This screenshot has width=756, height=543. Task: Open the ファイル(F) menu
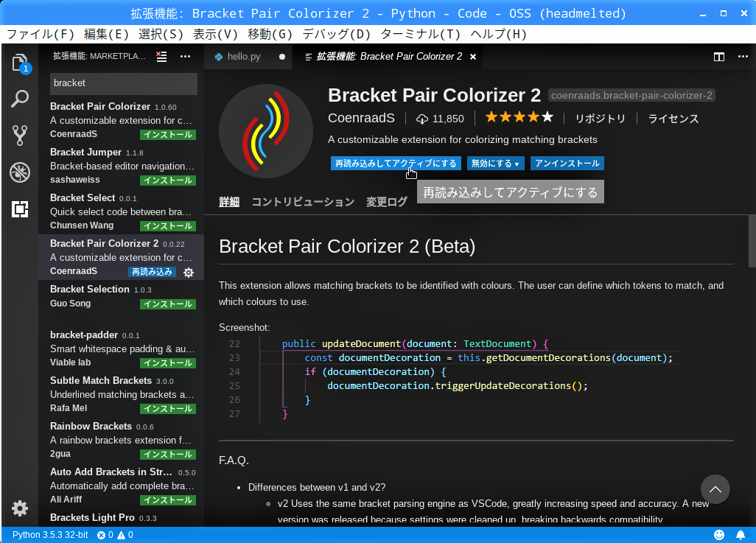[x=41, y=34]
